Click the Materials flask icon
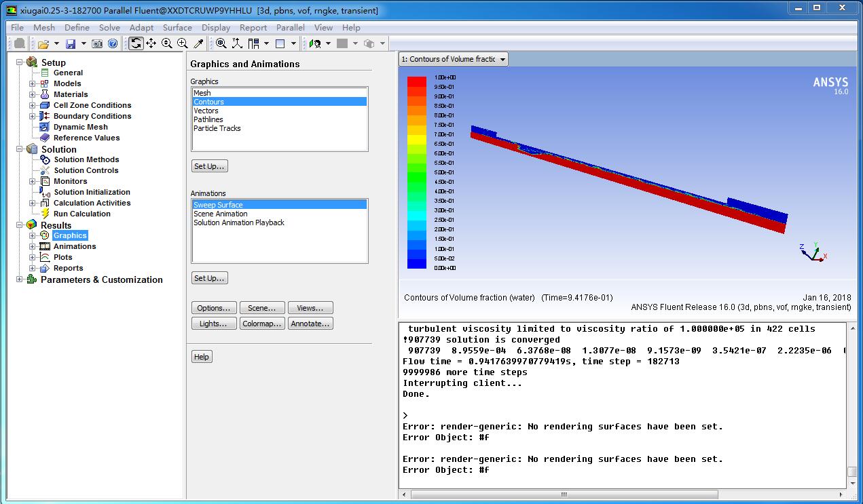Image resolution: width=863 pixels, height=504 pixels. coord(45,94)
